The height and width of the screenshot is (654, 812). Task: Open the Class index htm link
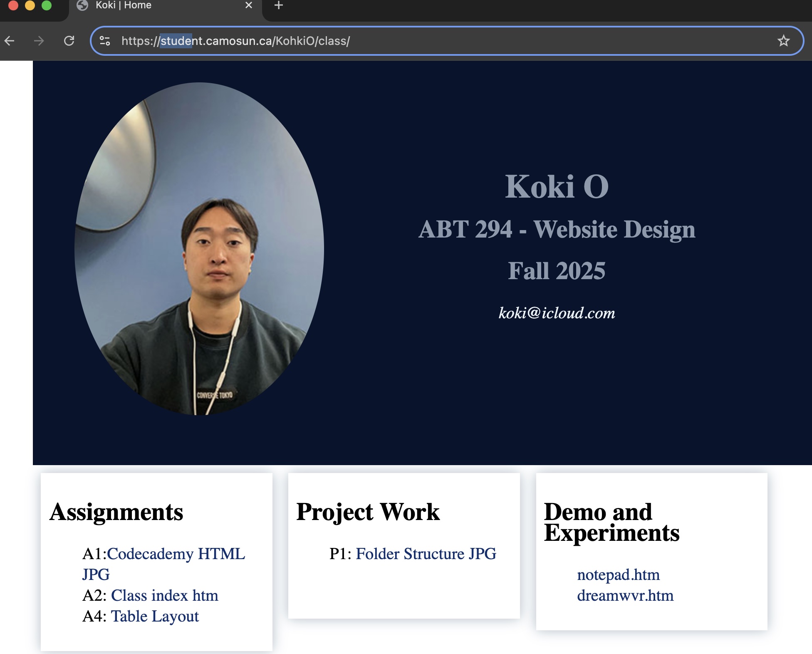(x=164, y=595)
